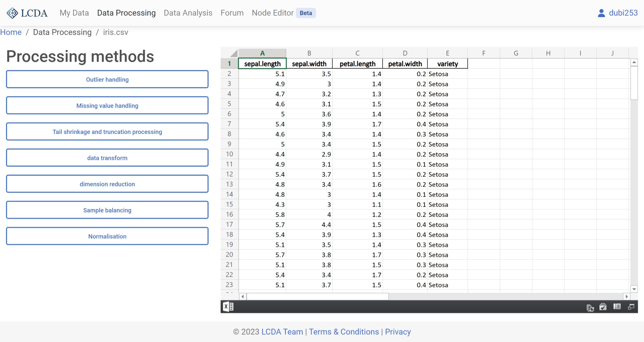The image size is (644, 342).
Task: Click the vertical scrollbar down arrow
Action: (634, 289)
